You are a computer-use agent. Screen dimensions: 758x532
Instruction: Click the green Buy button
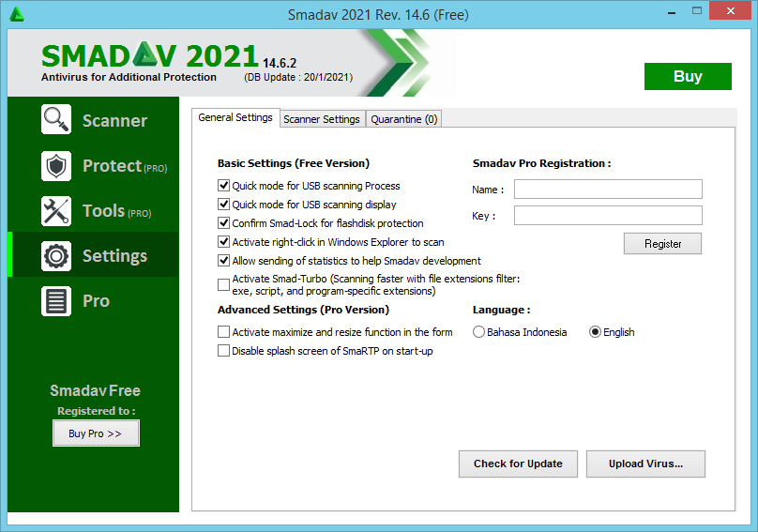pyautogui.click(x=688, y=76)
